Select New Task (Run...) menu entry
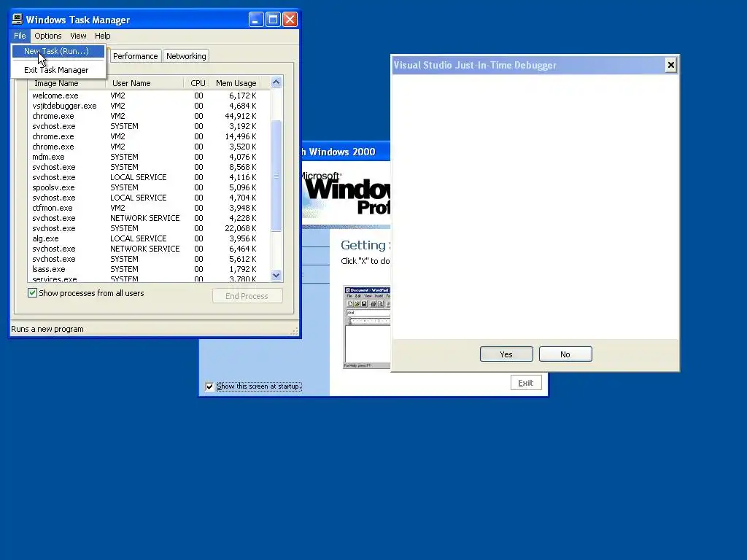This screenshot has height=560, width=747. click(58, 51)
